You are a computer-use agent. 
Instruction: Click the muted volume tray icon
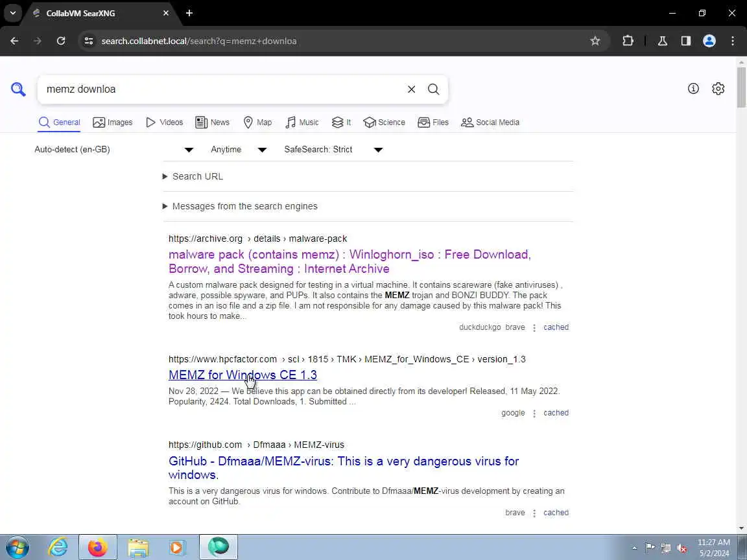682,548
